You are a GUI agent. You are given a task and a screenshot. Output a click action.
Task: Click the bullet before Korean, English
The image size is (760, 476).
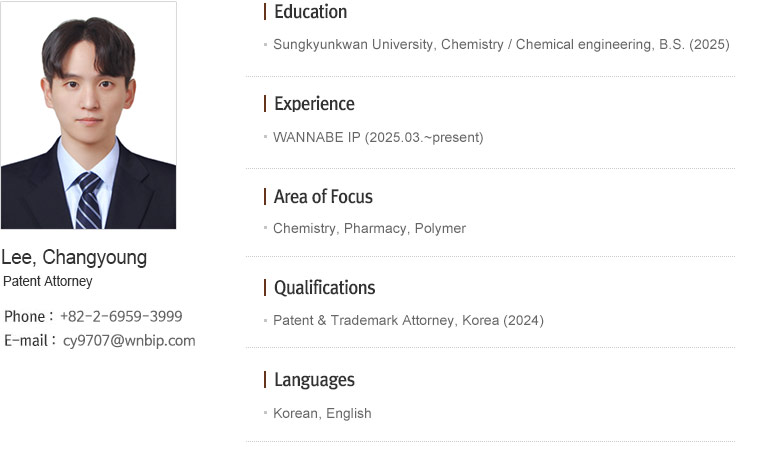coord(266,413)
